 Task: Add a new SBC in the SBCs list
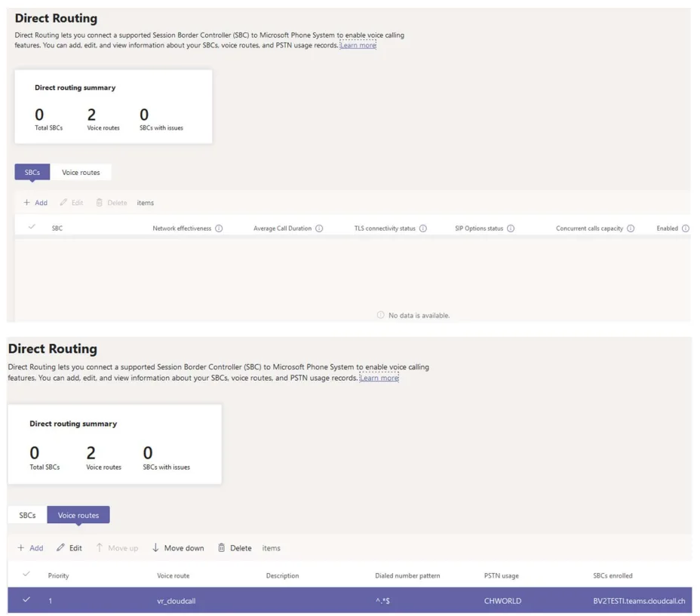pos(35,203)
